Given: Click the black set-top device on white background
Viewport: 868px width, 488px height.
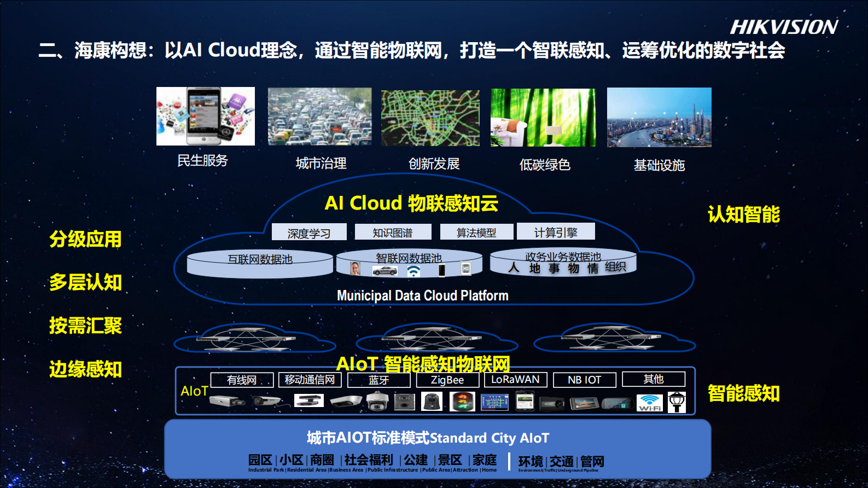Looking at the screenshot, I should (x=309, y=401).
